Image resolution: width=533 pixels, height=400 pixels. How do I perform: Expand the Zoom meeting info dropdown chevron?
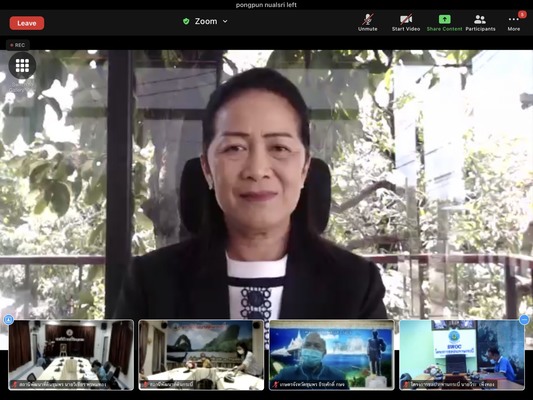[x=225, y=21]
